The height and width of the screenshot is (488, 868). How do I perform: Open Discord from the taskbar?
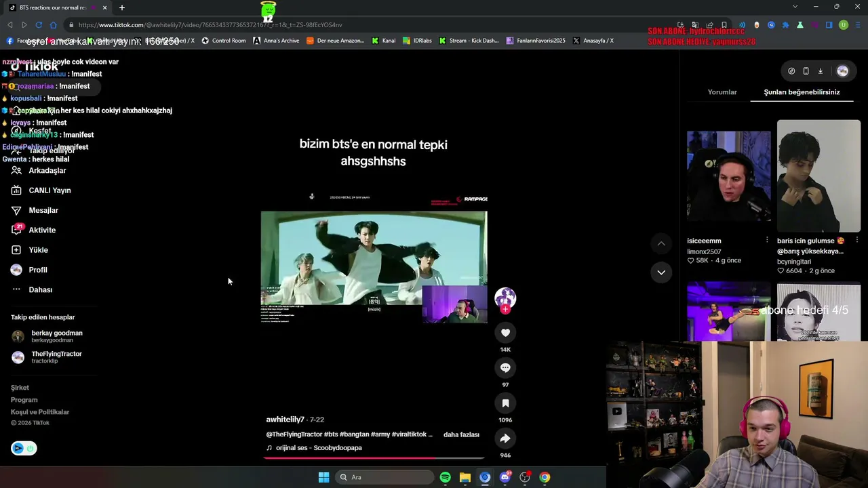505,477
